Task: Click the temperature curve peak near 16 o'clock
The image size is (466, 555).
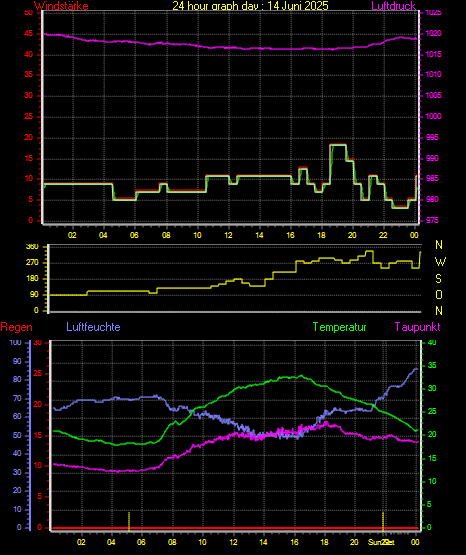Action: coord(301,376)
